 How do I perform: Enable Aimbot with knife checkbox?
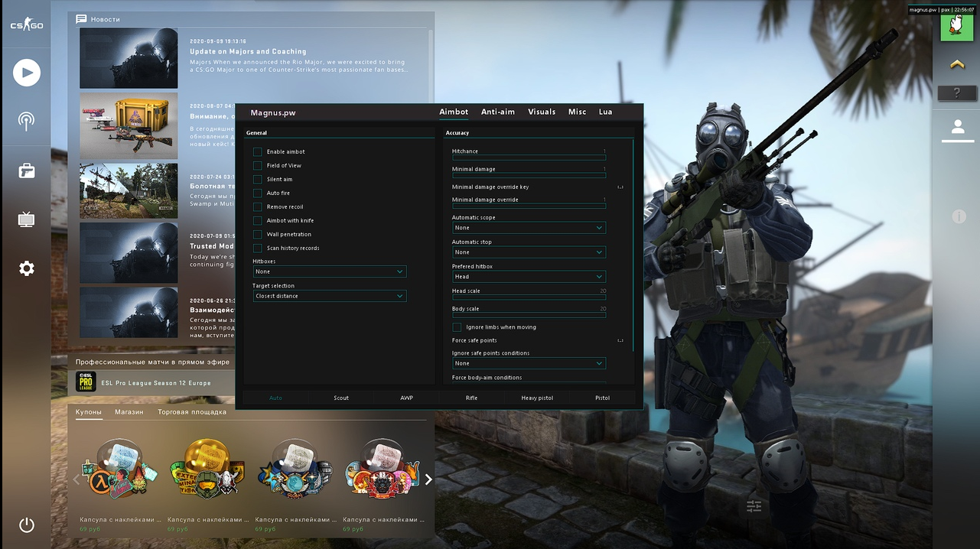tap(257, 221)
